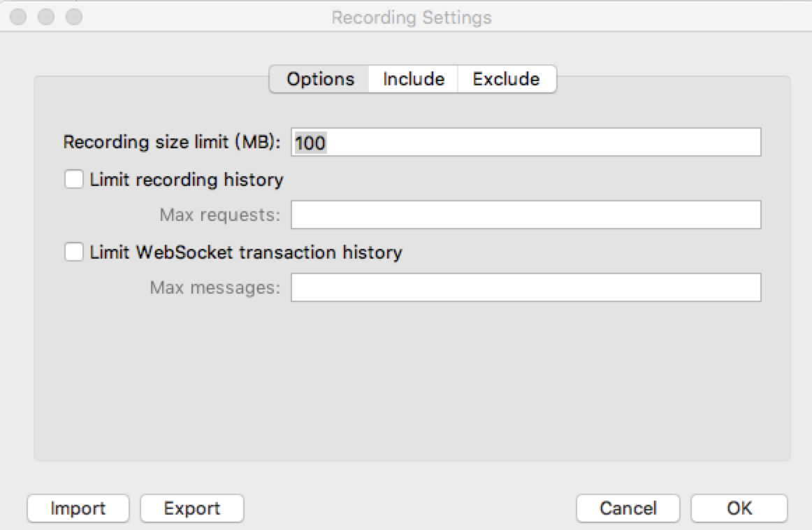Confirm settings with the OK button

(x=739, y=508)
